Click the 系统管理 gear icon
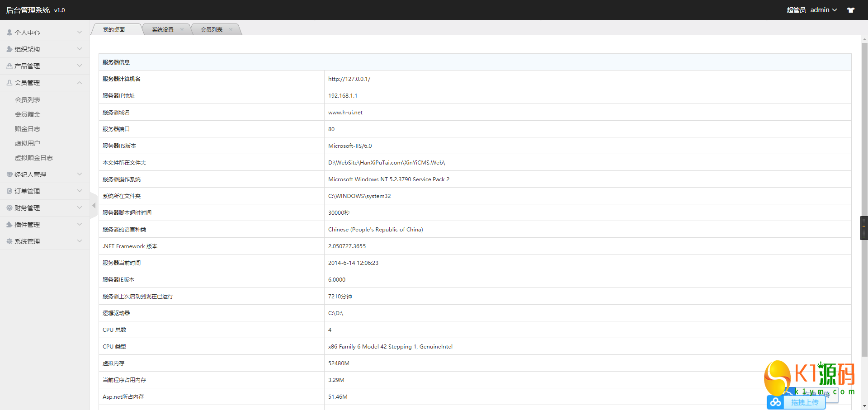This screenshot has width=868, height=410. coord(9,241)
